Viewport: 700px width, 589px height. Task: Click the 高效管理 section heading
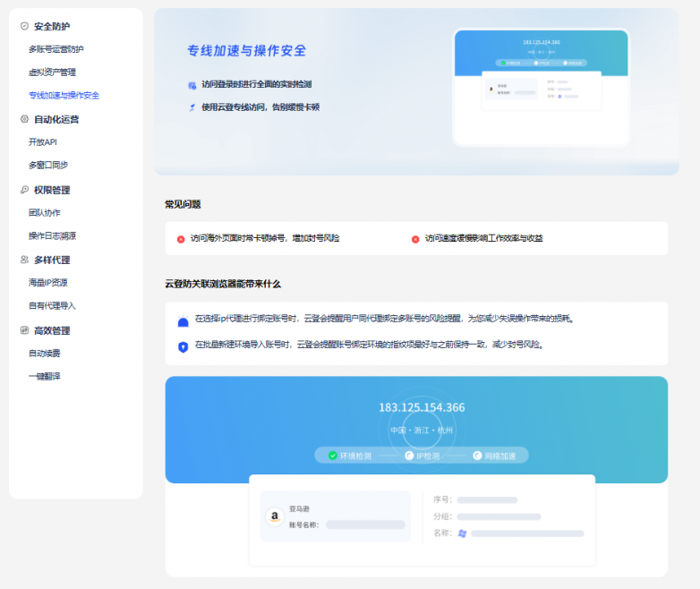click(x=52, y=330)
